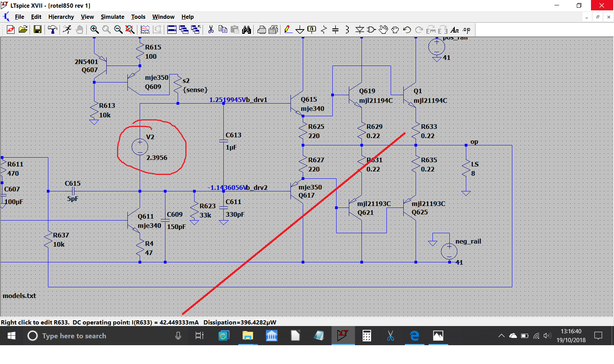Click the Q615 mje340 transistor label
This screenshot has width=614, height=364.
point(312,104)
